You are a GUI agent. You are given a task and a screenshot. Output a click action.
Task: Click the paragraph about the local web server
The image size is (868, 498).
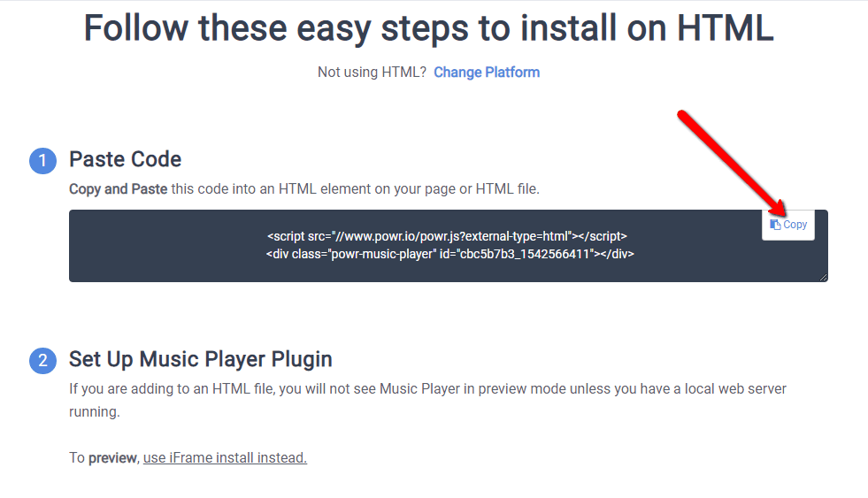tap(427, 400)
